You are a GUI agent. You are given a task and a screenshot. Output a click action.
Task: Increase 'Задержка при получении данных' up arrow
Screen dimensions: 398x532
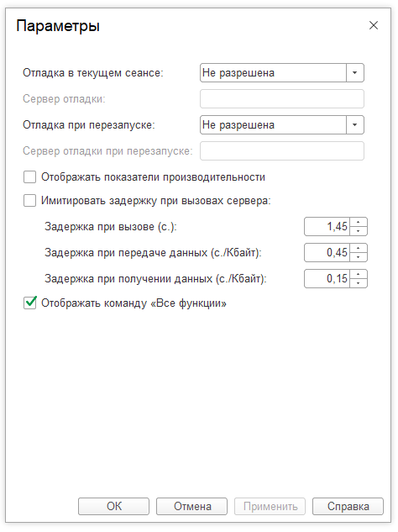pyautogui.click(x=359, y=275)
